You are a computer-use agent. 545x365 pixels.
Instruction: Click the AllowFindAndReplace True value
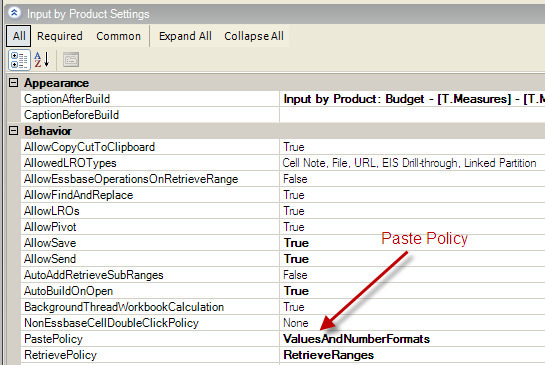(412, 195)
